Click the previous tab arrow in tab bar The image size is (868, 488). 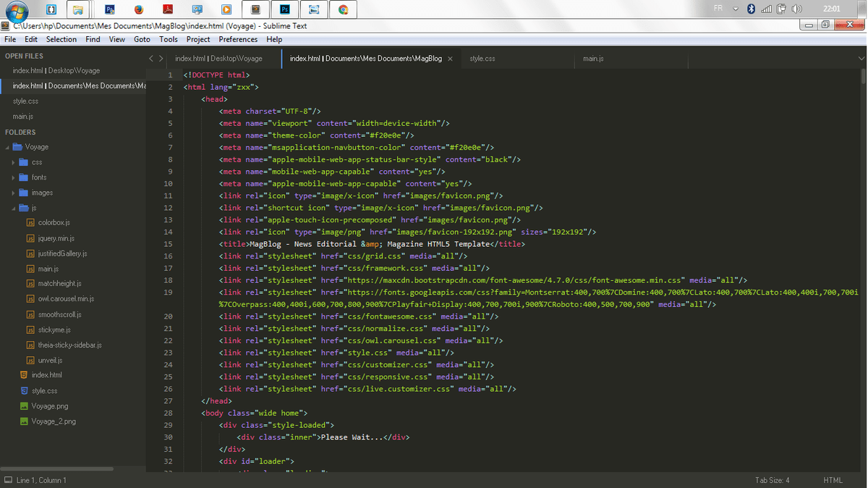[151, 59]
